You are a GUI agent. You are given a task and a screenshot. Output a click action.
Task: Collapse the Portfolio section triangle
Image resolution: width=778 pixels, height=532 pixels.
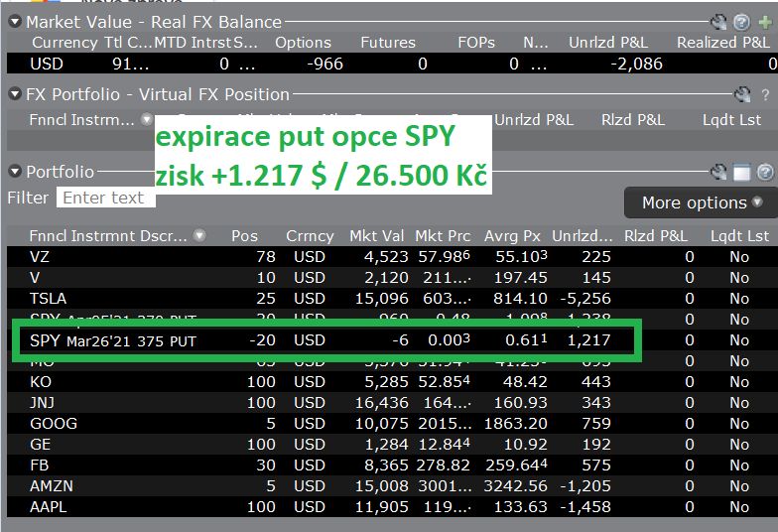(15, 172)
